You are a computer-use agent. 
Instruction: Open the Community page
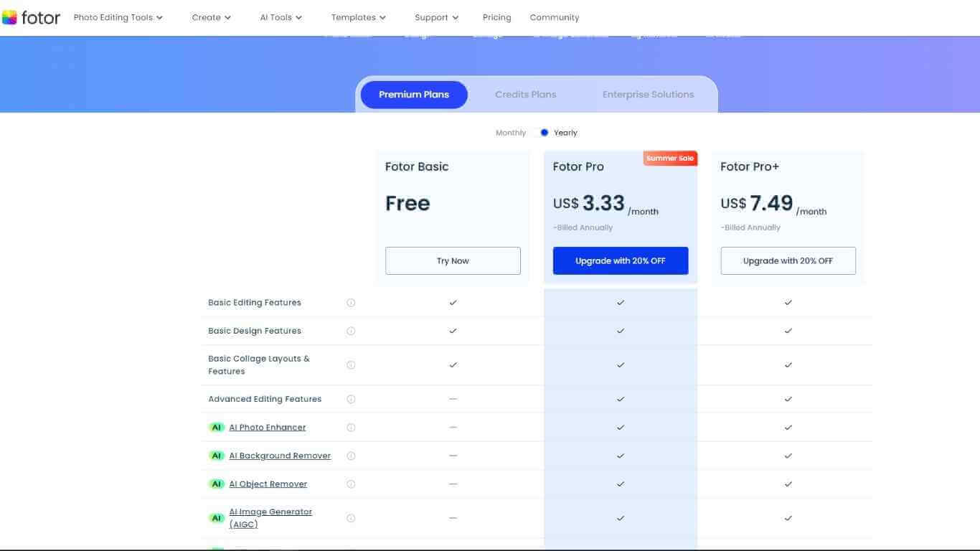click(x=555, y=17)
